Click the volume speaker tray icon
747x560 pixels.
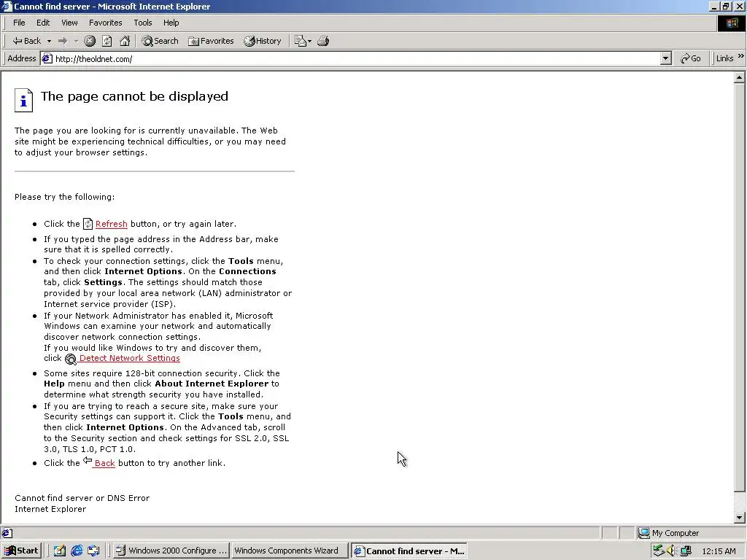671,551
